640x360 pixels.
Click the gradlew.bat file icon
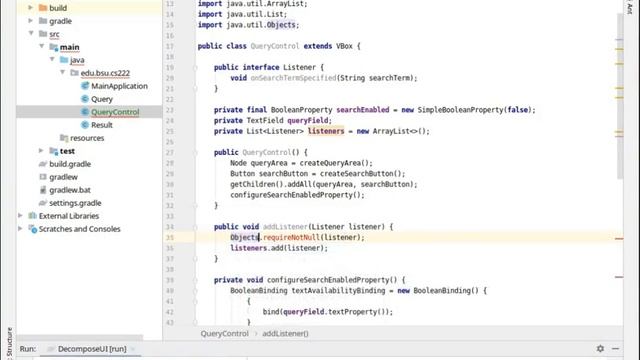[x=43, y=190]
